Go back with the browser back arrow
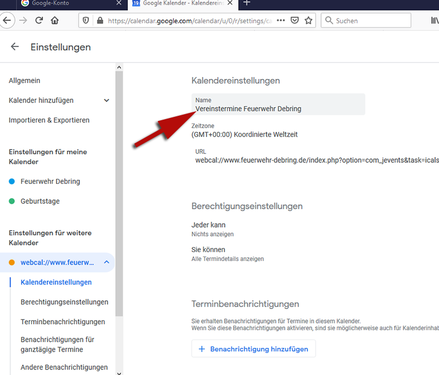Image resolution: width=439 pixels, height=375 pixels. pos(7,21)
